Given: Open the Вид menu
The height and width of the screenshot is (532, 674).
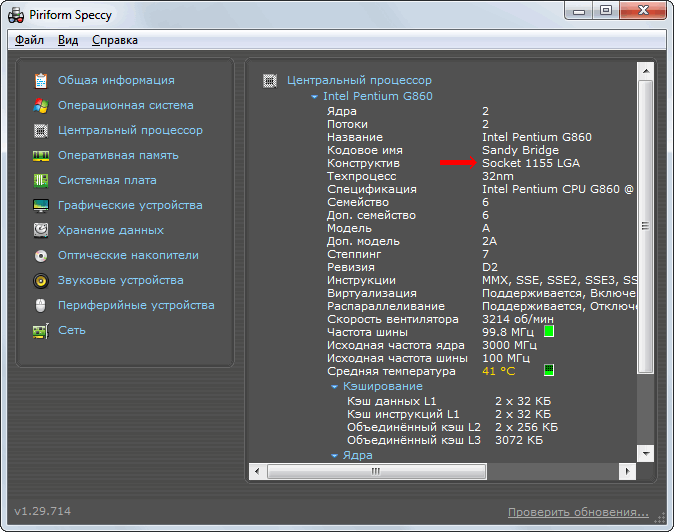Looking at the screenshot, I should pyautogui.click(x=68, y=40).
